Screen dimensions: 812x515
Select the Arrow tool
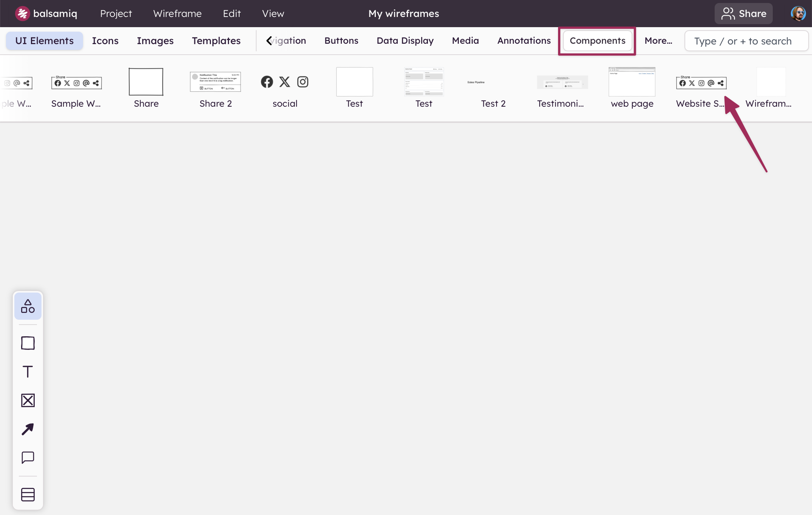(x=28, y=429)
